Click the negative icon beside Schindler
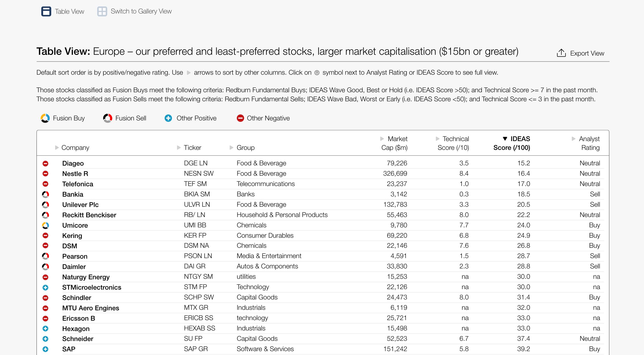The width and height of the screenshot is (644, 355). click(45, 298)
